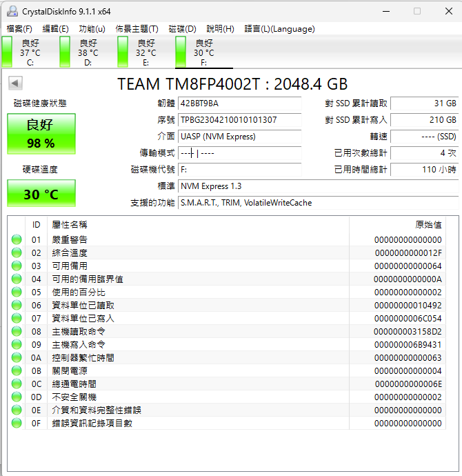
Task: Click the 韌體 firmware value field
Action: click(239, 103)
